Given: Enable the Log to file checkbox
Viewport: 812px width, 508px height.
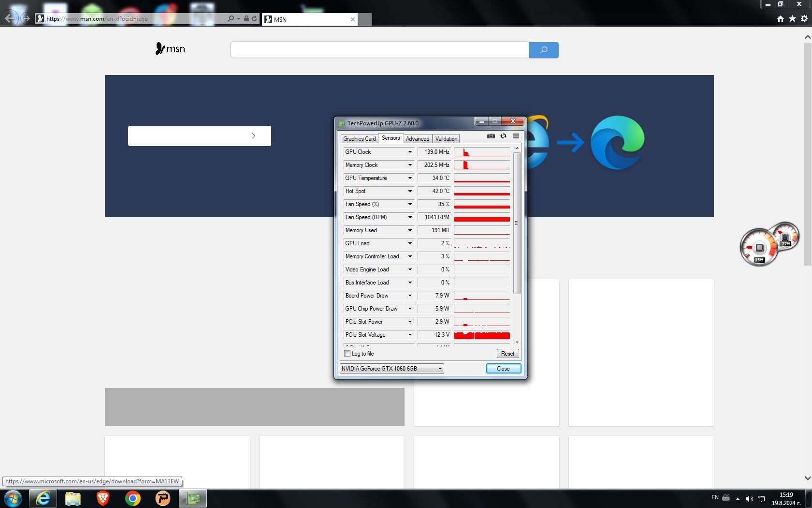Looking at the screenshot, I should (347, 354).
